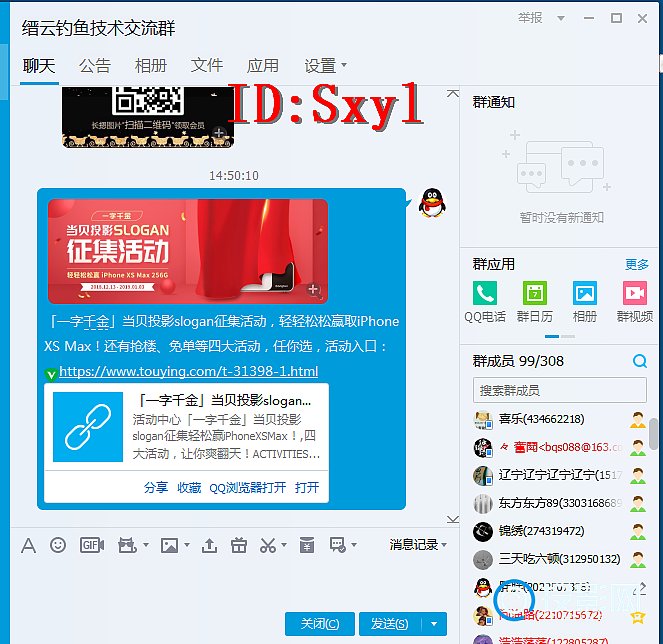Expand the screenshot scissors dropdown arrow
The height and width of the screenshot is (644, 663).
284,545
